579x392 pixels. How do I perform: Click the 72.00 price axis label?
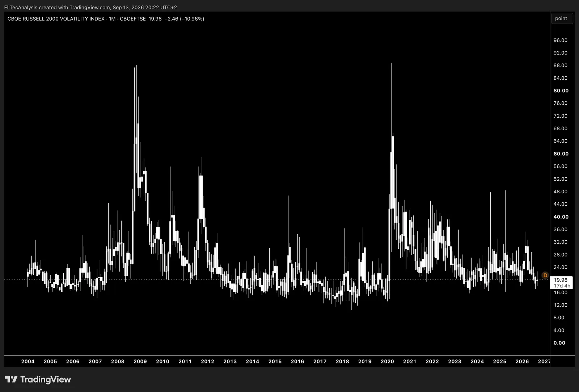pos(561,116)
